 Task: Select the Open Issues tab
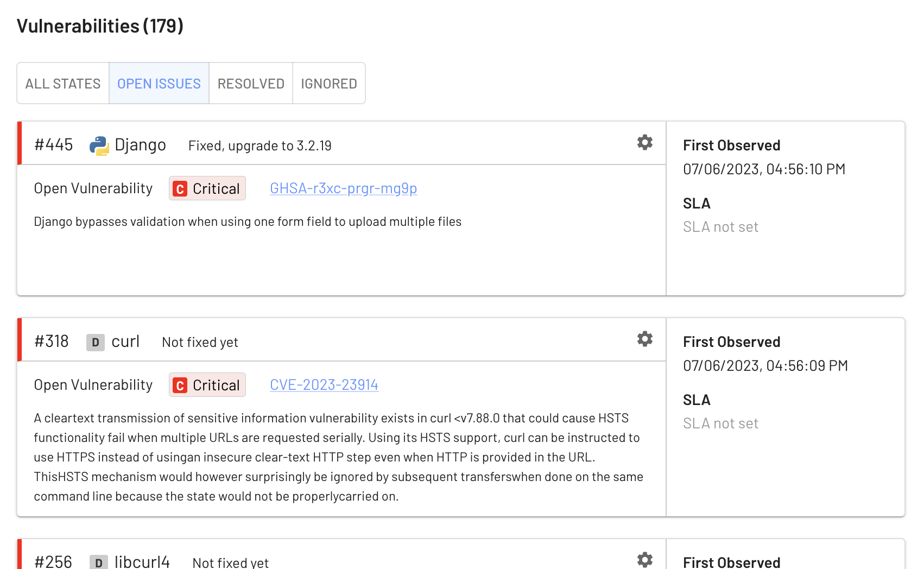coord(159,83)
